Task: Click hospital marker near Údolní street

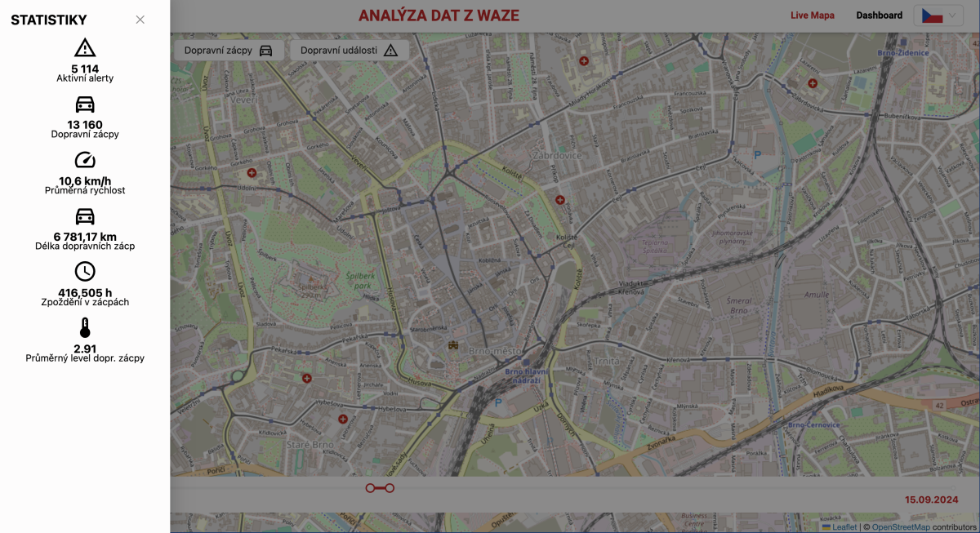Action: point(252,173)
